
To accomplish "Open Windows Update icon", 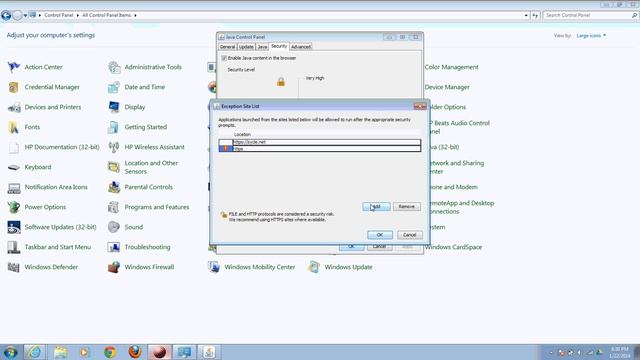I will (x=314, y=267).
